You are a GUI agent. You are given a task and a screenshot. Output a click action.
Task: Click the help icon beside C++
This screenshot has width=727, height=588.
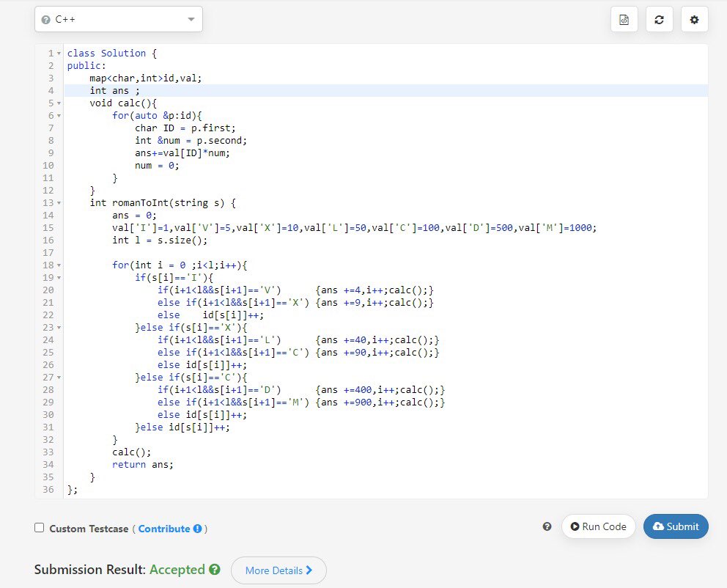45,20
